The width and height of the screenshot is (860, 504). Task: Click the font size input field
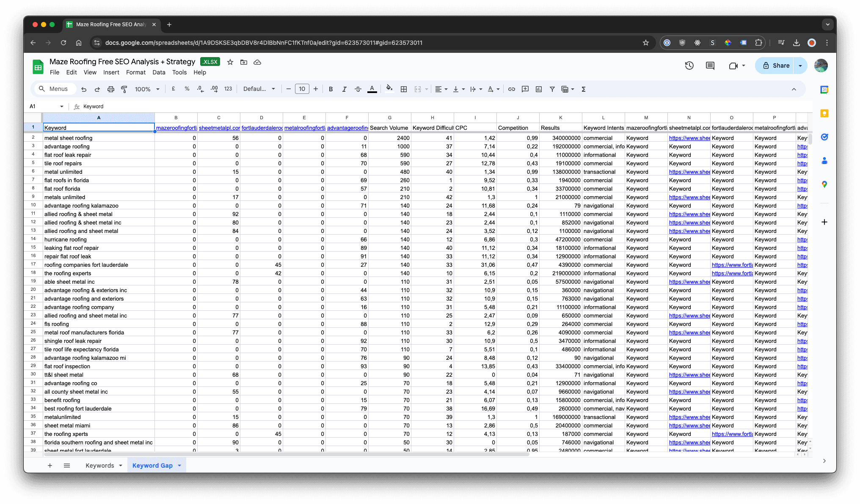point(302,89)
